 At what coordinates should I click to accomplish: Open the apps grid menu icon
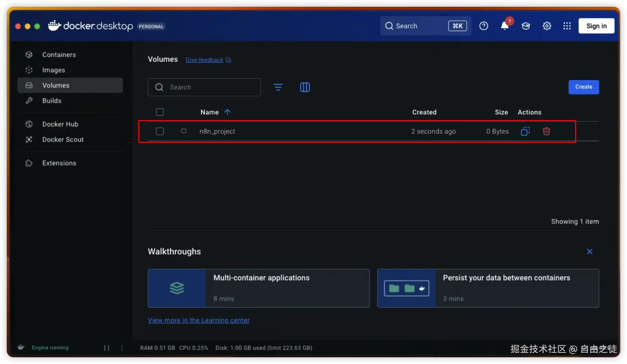pos(567,26)
